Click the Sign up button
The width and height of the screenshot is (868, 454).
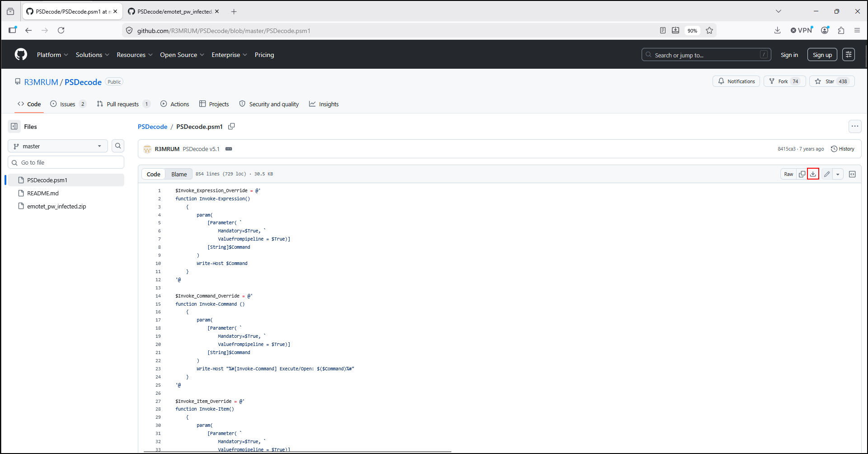click(822, 55)
